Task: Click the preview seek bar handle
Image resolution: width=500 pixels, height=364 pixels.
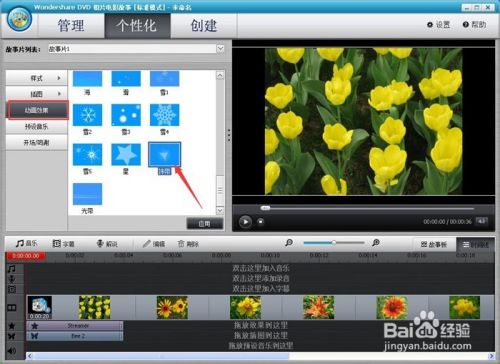Action: [x=265, y=208]
